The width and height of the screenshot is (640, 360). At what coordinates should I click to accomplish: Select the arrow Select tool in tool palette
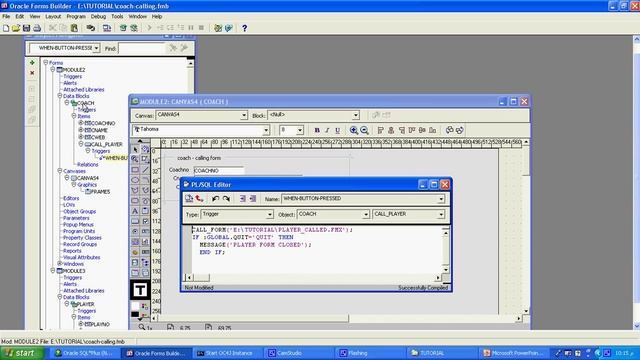pyautogui.click(x=135, y=149)
